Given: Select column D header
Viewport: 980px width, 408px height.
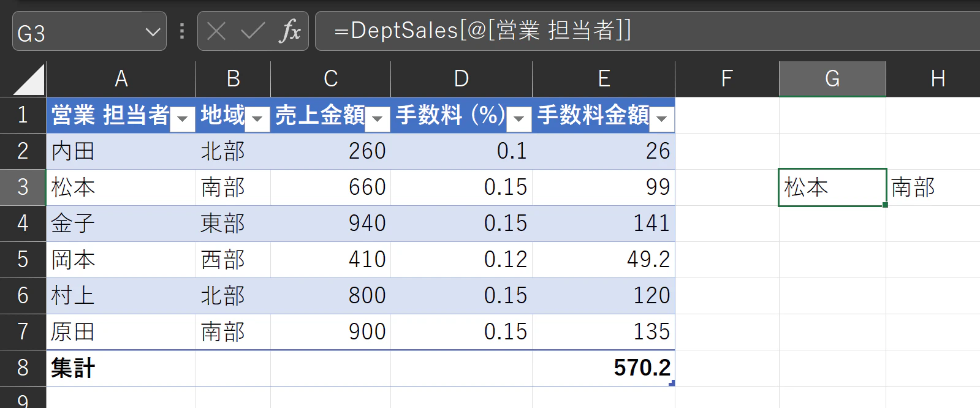Looking at the screenshot, I should (462, 79).
